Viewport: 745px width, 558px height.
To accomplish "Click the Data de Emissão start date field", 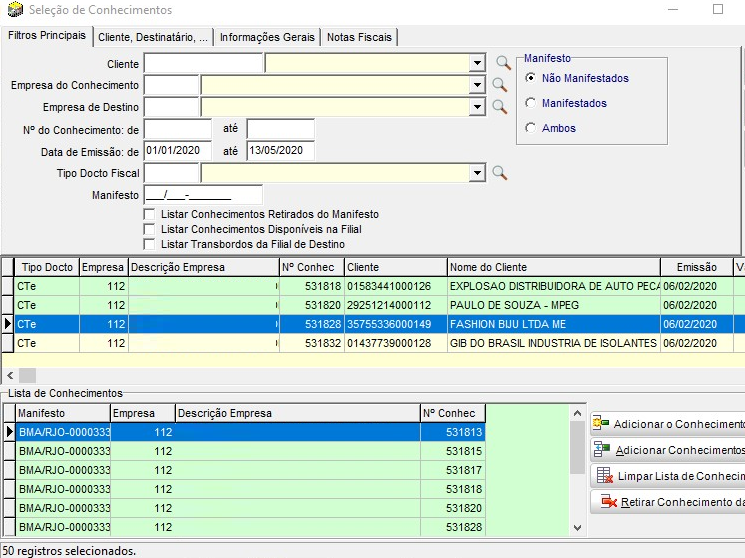I will tap(177, 151).
